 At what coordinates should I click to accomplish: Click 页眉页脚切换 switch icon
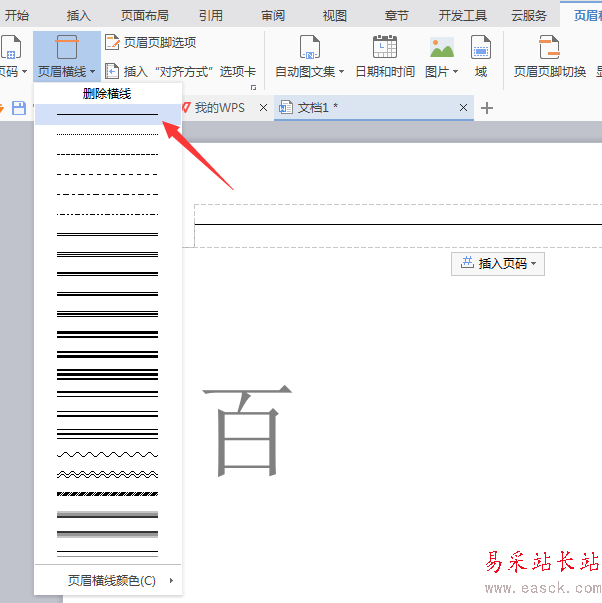pyautogui.click(x=549, y=47)
